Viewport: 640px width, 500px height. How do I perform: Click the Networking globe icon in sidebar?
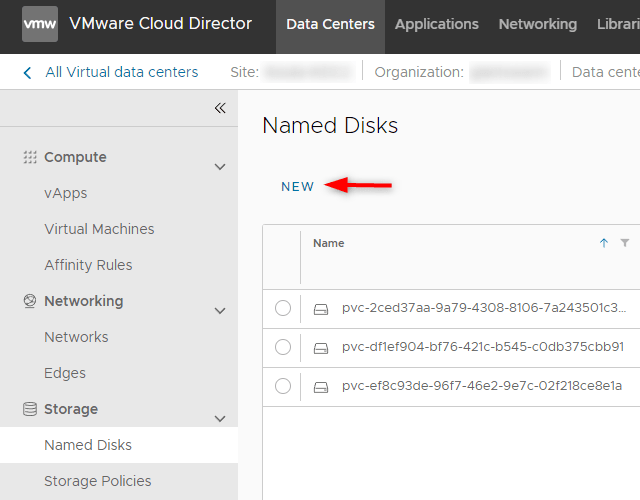pos(30,301)
